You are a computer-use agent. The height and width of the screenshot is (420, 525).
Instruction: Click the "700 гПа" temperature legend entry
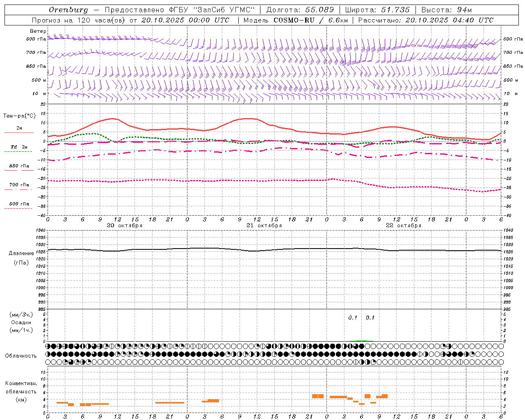(19, 185)
